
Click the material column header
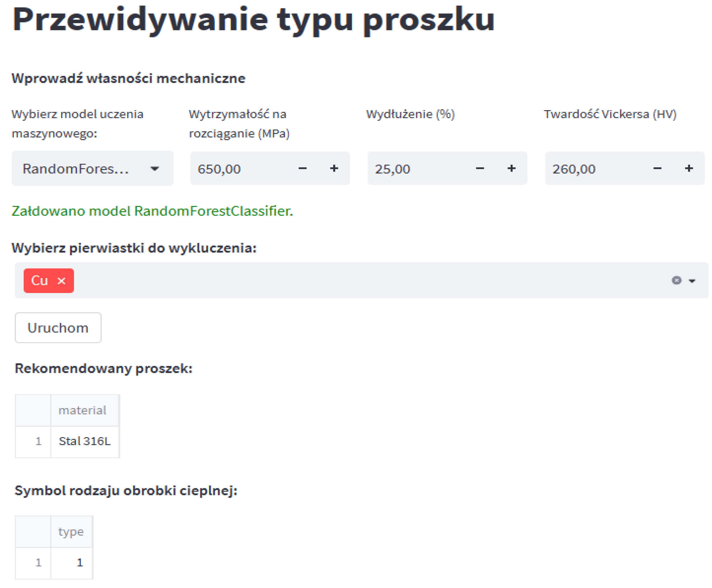[x=83, y=410]
